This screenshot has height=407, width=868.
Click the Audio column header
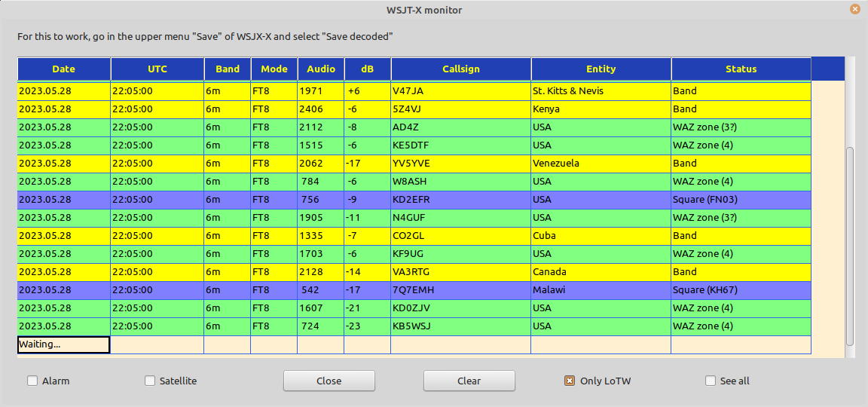point(321,69)
